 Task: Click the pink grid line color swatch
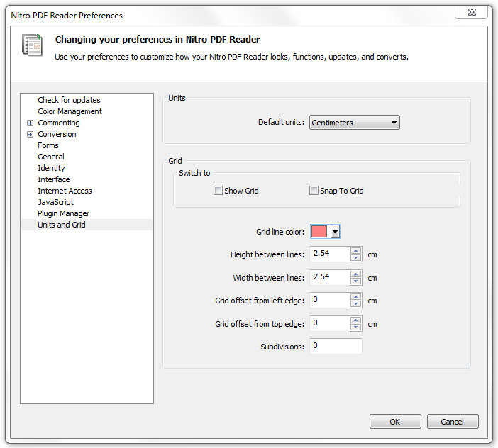[x=319, y=232]
